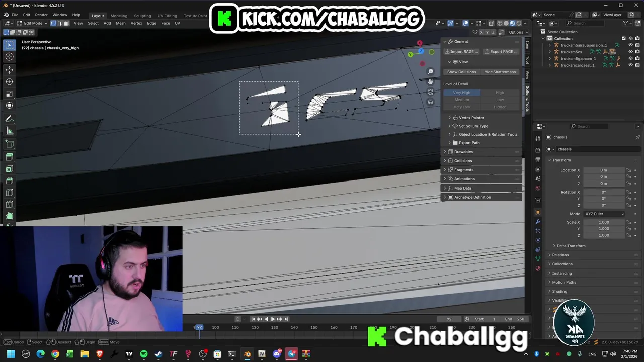Viewport: 644px width, 362px height.
Task: Open the Render menu
Action: point(41,15)
